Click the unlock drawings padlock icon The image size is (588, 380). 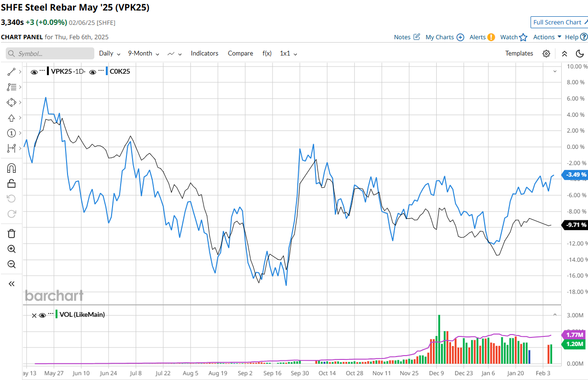point(11,183)
